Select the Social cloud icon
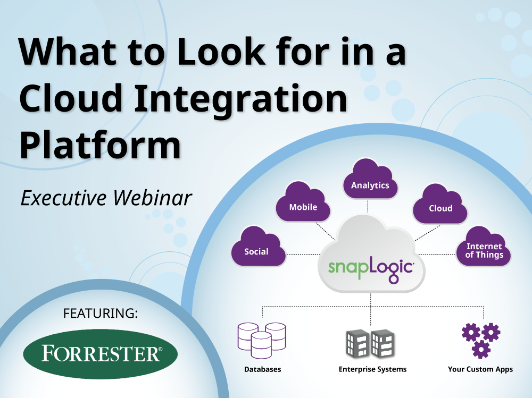Screen dimensions: 532x398 click(x=259, y=246)
